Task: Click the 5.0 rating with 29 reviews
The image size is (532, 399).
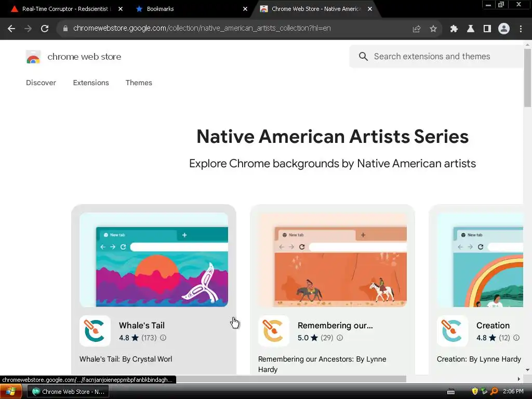Action: (315, 338)
